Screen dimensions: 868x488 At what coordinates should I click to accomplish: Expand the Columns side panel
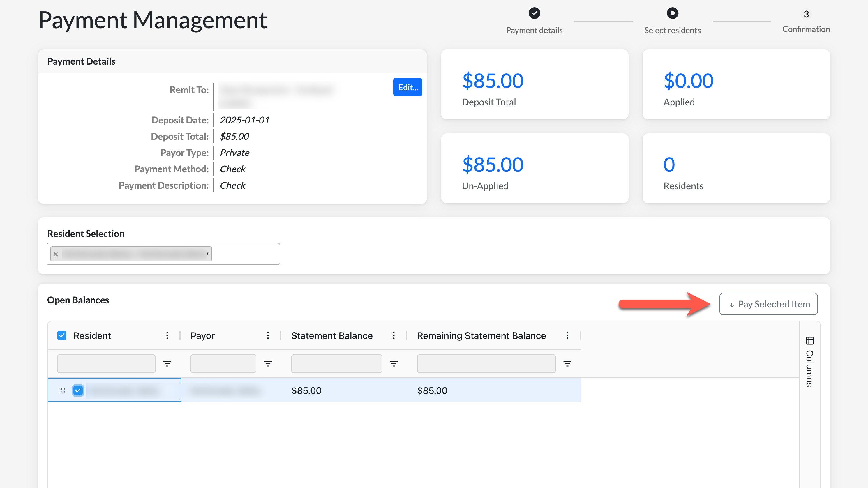point(810,362)
